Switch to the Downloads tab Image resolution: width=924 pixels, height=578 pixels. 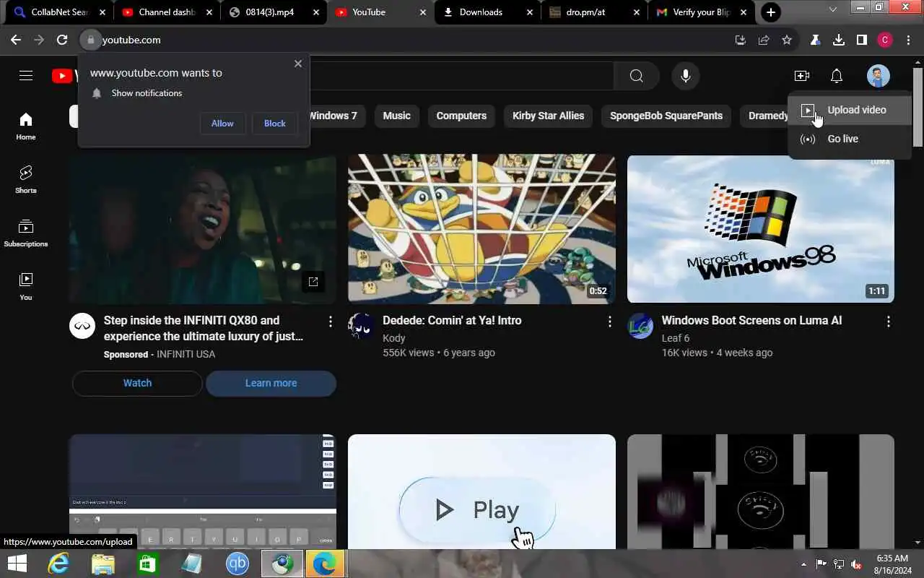(x=488, y=12)
